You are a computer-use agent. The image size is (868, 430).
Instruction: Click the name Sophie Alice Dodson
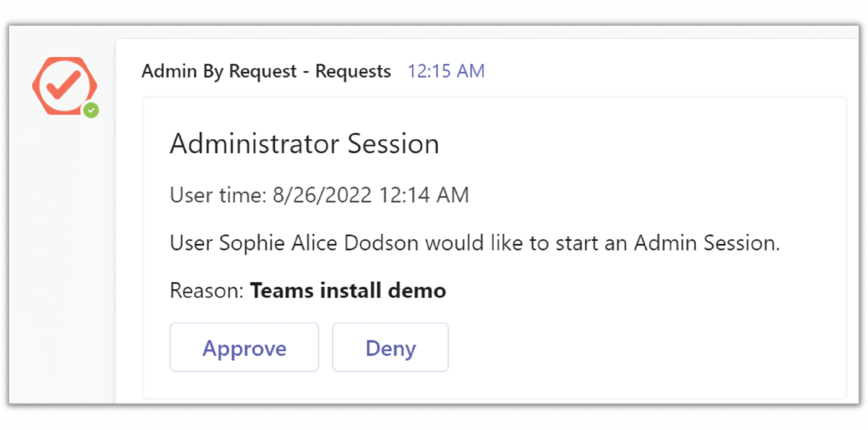319,243
